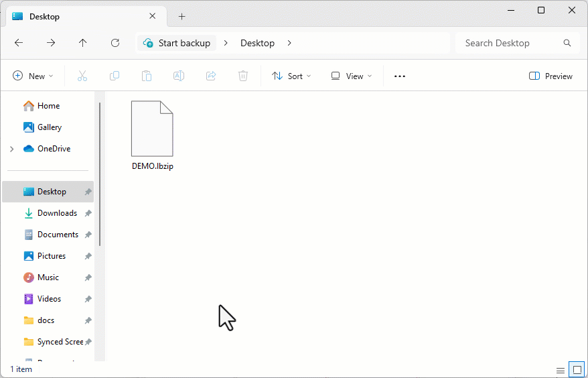This screenshot has width=588, height=378.
Task: Click the Delete trash can icon
Action: pos(243,76)
